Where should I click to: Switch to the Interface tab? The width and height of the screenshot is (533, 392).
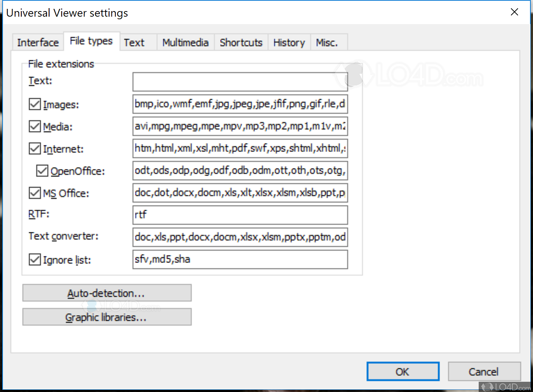(38, 42)
